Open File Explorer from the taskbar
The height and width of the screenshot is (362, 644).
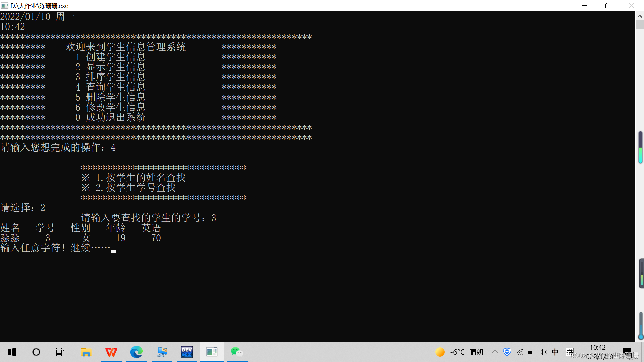pos(86,352)
